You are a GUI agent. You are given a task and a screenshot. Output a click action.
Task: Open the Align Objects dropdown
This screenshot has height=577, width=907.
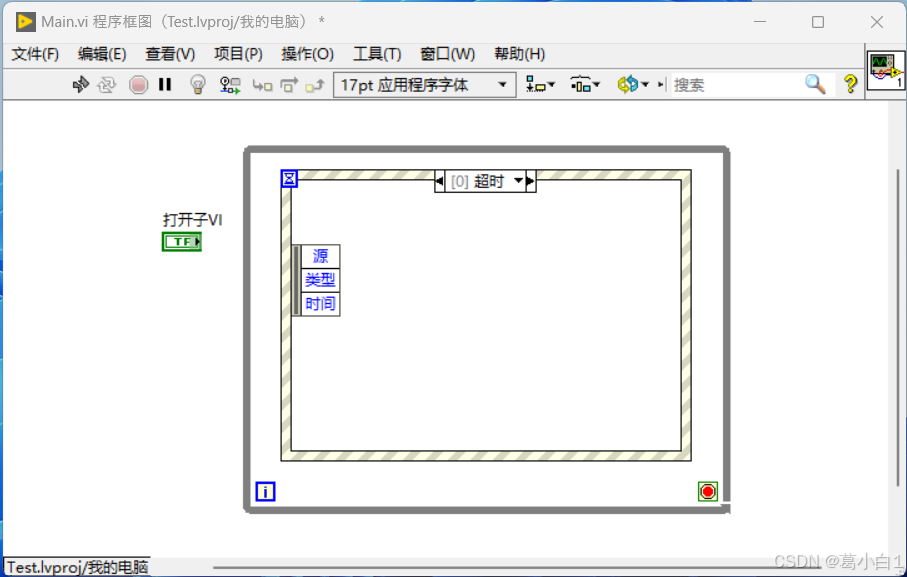(x=538, y=85)
